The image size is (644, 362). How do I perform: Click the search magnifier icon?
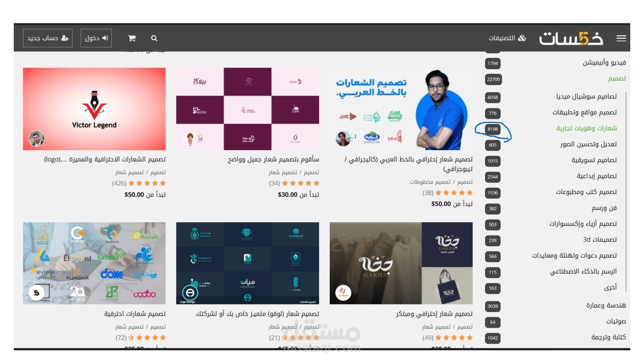[154, 38]
